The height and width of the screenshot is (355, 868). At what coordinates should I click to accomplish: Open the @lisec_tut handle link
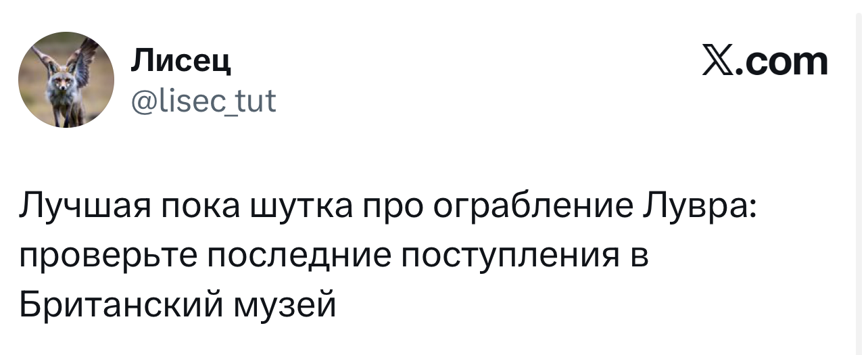[203, 102]
